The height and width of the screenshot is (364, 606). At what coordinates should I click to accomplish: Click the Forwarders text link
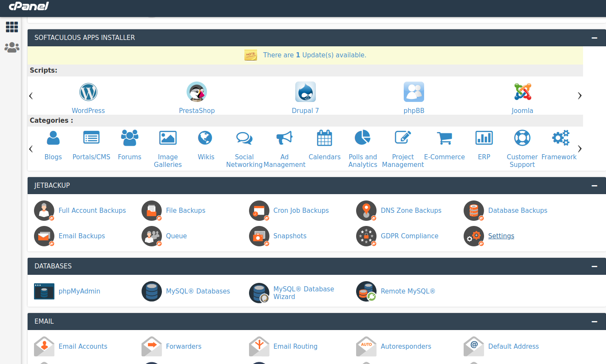184,347
